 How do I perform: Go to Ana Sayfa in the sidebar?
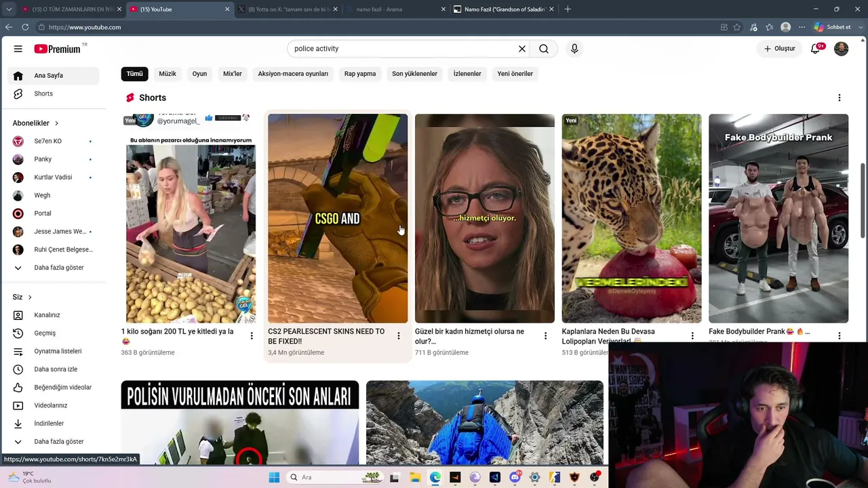(x=53, y=76)
